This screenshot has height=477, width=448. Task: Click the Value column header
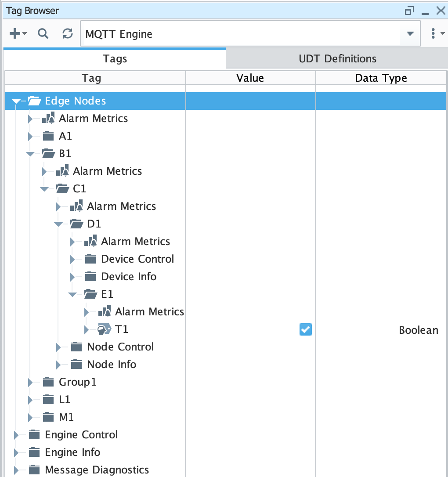(x=250, y=78)
